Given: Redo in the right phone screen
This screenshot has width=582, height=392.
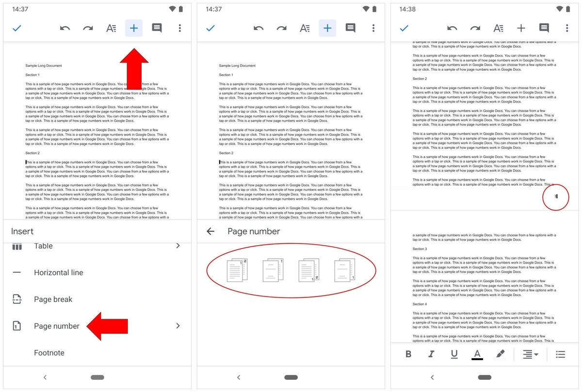Looking at the screenshot, I should pos(475,28).
